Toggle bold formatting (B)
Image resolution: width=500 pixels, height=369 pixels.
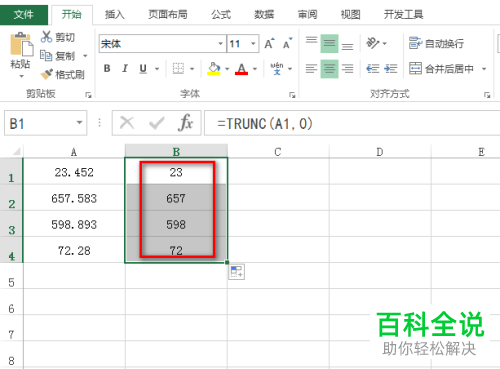pyautogui.click(x=107, y=69)
